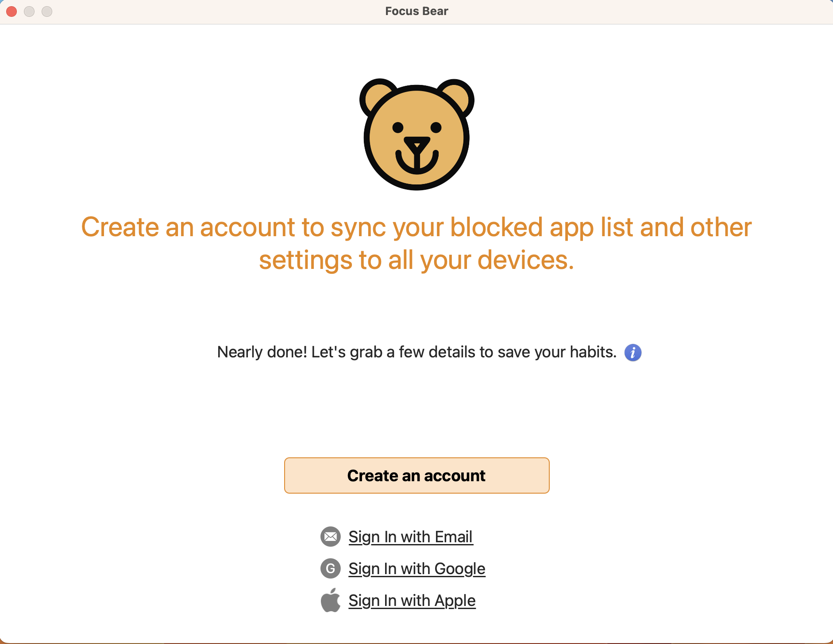The height and width of the screenshot is (644, 833).
Task: Click the envelope email icon
Action: (331, 537)
